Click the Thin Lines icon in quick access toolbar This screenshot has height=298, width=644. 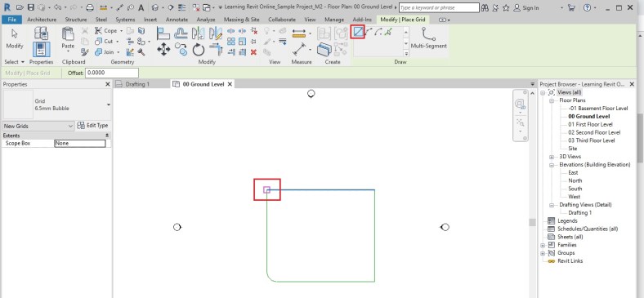[x=182, y=7]
